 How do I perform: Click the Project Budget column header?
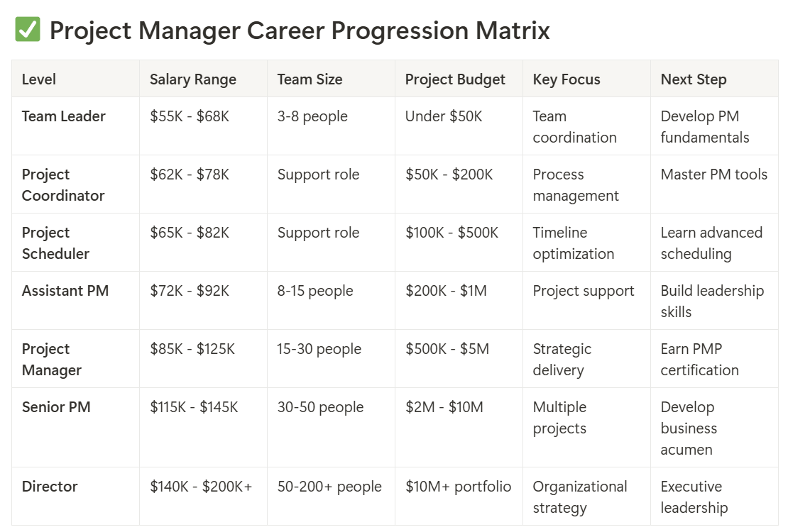pos(455,79)
